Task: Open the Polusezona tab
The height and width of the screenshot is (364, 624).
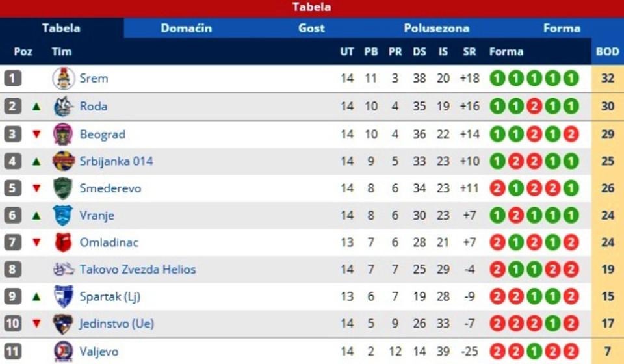Action: pos(436,28)
